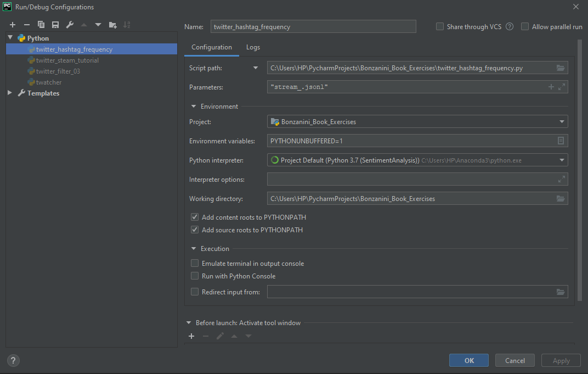Screen dimensions: 588x374
Task: Expand the Templates tree node
Action: click(x=10, y=93)
